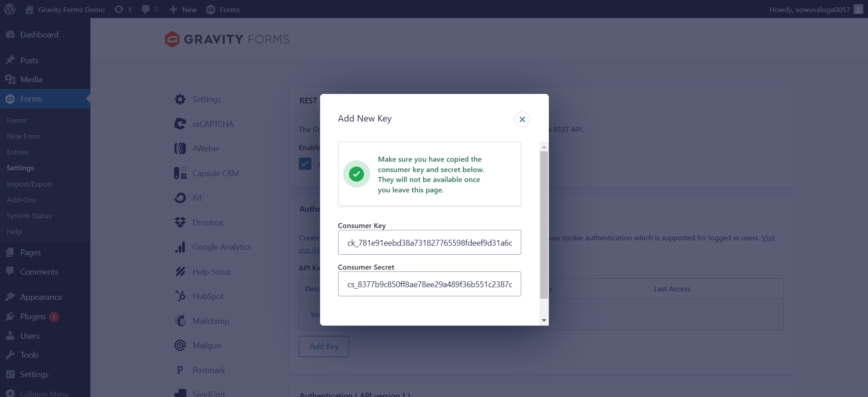Click the Plugins plug icon
This screenshot has height=397, width=868.
click(10, 317)
